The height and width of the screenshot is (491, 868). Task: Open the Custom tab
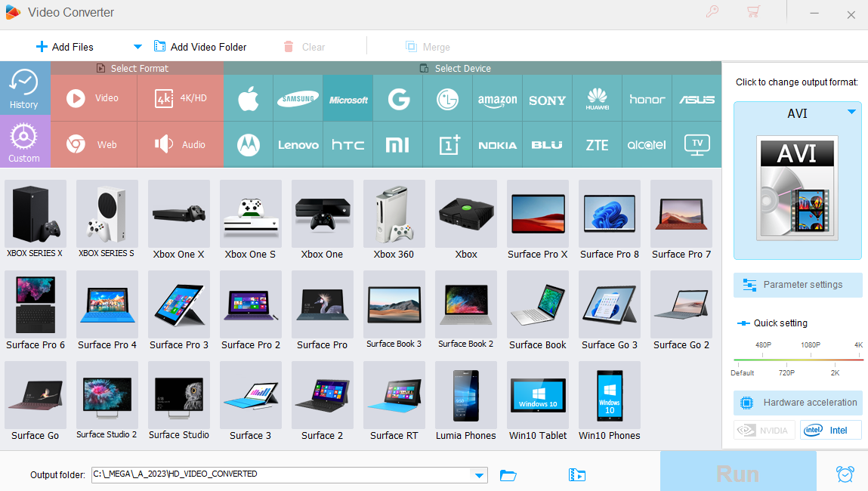(x=24, y=142)
